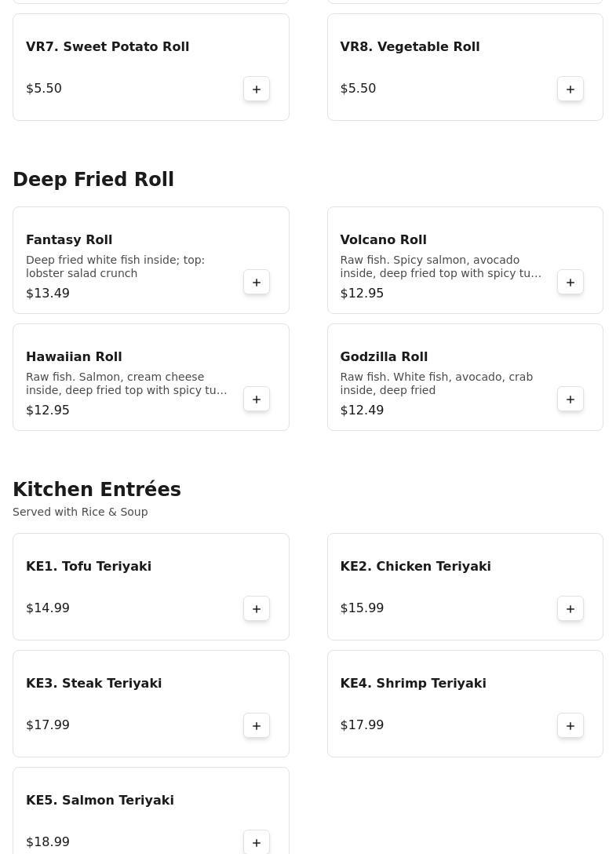
Task: Click the $13.49 Fantasy Roll price
Action: click(x=48, y=294)
